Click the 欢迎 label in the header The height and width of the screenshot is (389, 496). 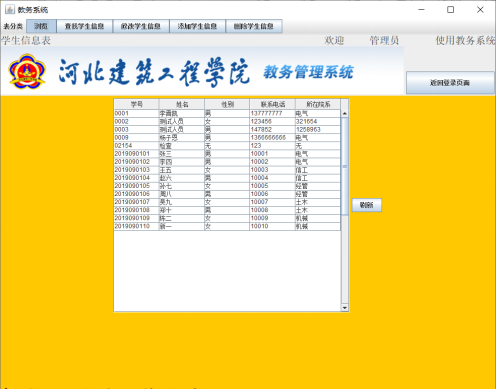pyautogui.click(x=334, y=41)
